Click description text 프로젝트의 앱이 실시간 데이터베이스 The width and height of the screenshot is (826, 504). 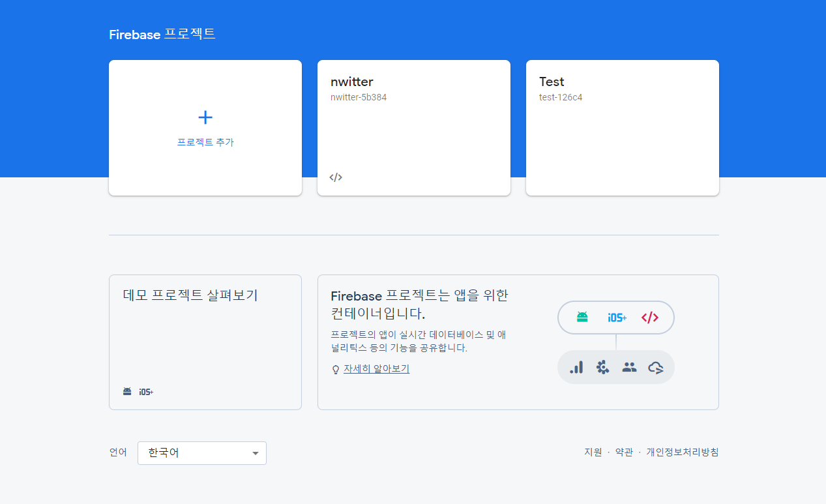tap(419, 341)
